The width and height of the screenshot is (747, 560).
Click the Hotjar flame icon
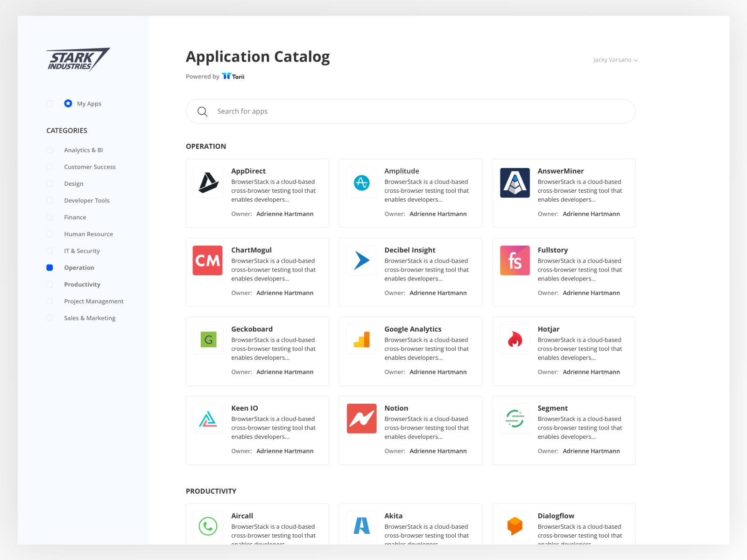pos(514,339)
